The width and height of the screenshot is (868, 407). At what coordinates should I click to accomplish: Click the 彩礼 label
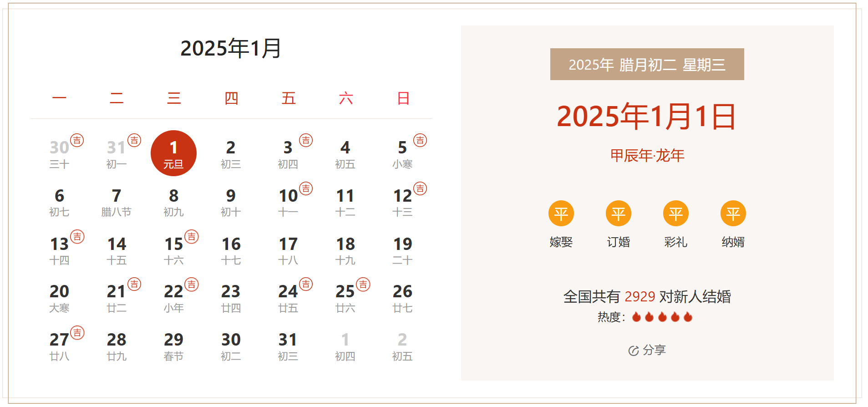click(675, 242)
